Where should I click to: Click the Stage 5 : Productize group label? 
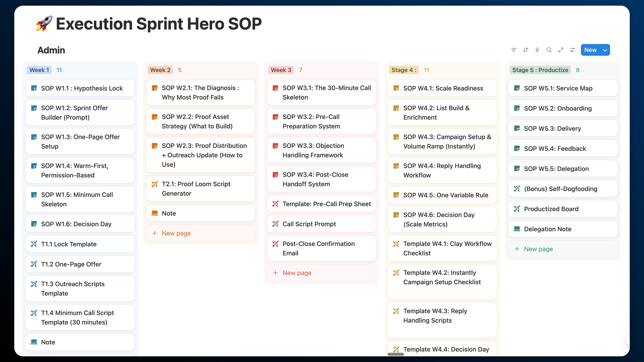pyautogui.click(x=540, y=70)
